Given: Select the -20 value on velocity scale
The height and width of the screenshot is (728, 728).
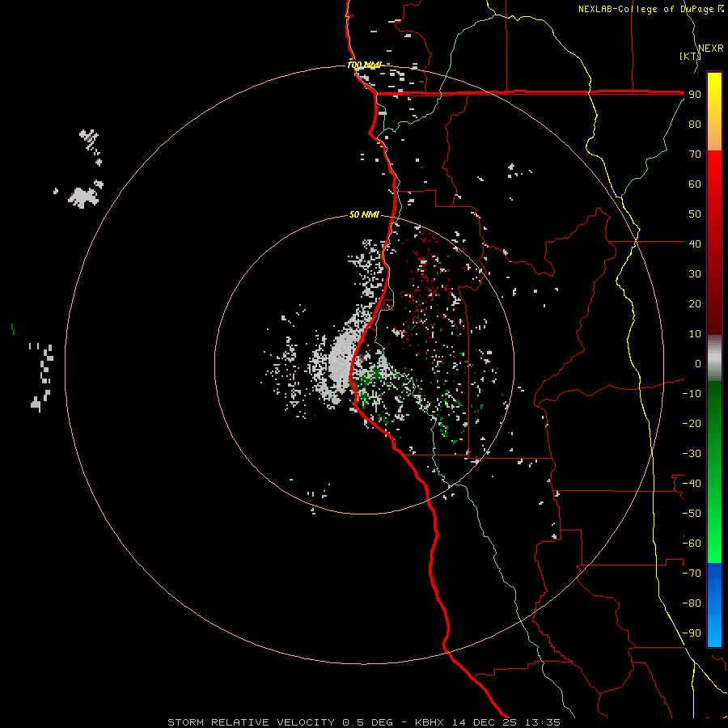Looking at the screenshot, I should (692, 424).
